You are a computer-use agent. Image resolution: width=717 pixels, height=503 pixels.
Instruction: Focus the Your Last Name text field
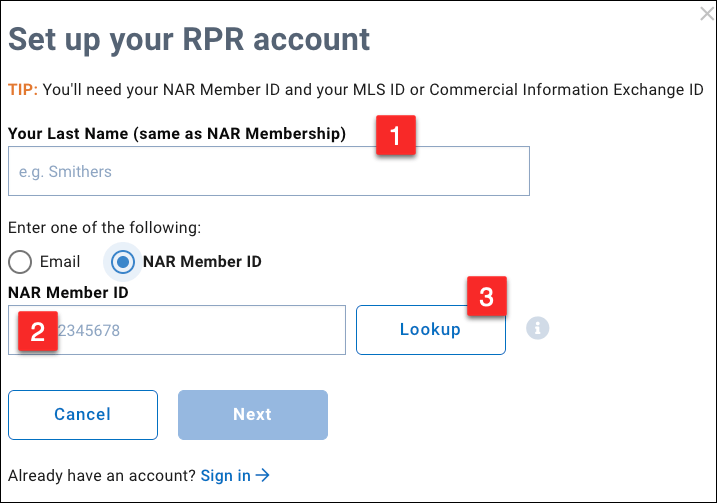[268, 172]
